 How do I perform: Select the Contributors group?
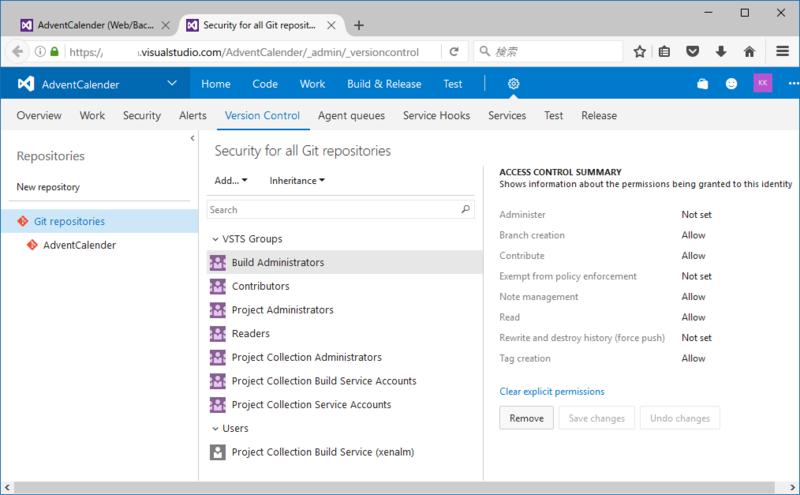[x=344, y=286]
